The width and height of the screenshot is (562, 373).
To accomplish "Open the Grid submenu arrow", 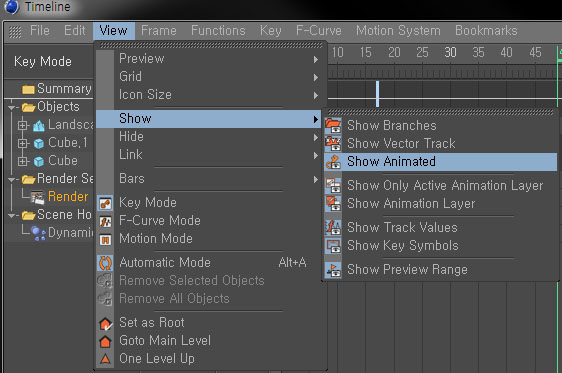I will tap(315, 77).
